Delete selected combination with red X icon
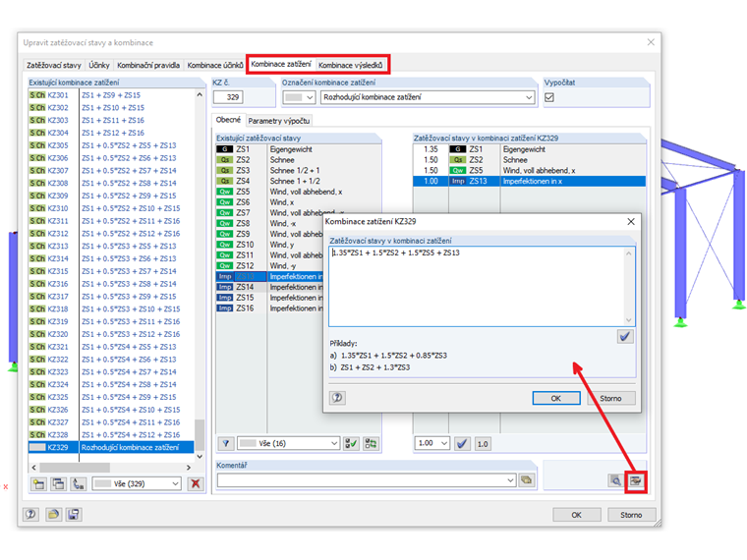The height and width of the screenshot is (560, 747). pyautogui.click(x=196, y=483)
